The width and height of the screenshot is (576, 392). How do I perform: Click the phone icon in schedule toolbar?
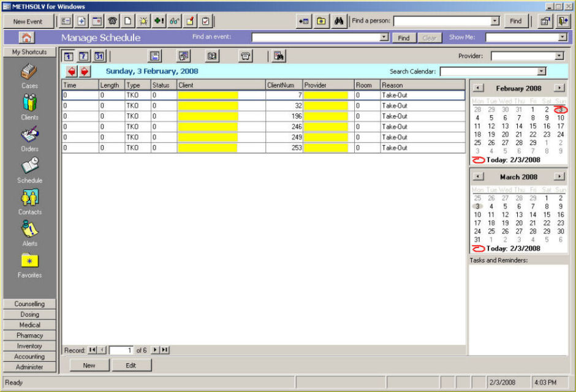tap(245, 56)
